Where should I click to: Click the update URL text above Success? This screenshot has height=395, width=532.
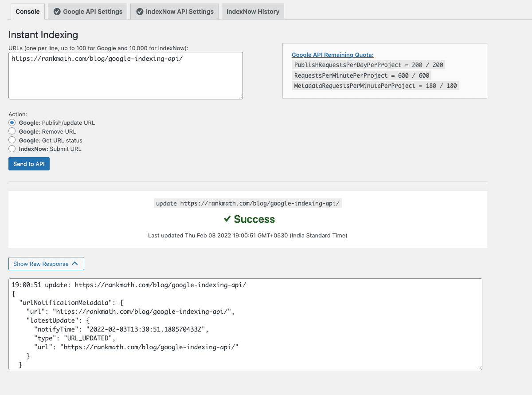coord(248,203)
